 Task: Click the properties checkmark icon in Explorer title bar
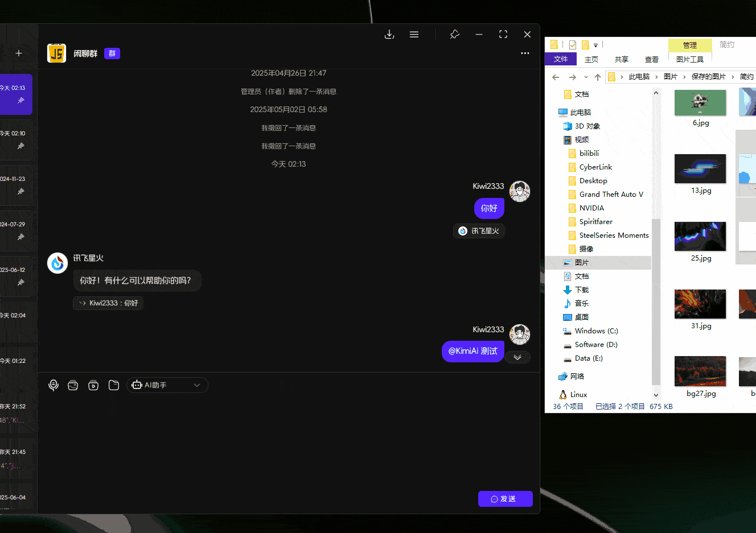pyautogui.click(x=573, y=45)
